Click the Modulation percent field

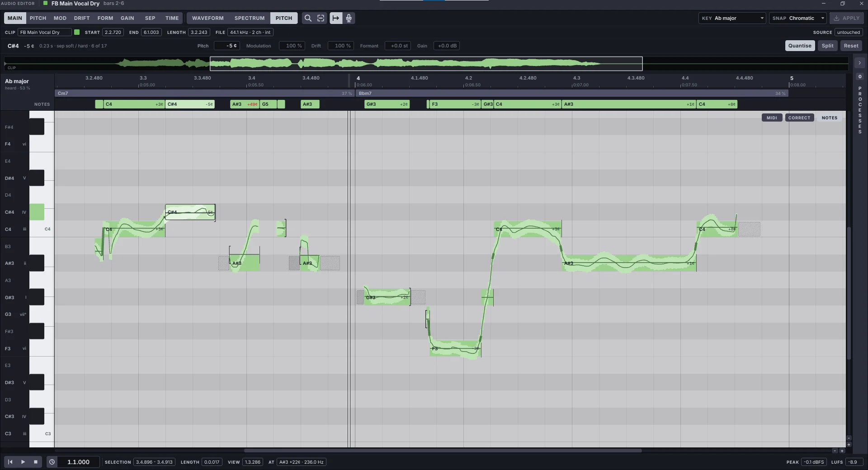tap(292, 46)
